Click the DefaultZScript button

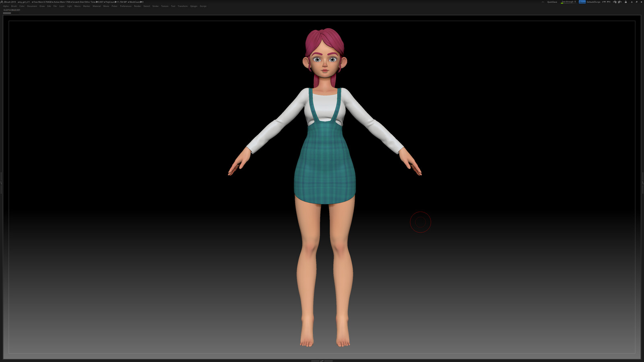pos(593,2)
